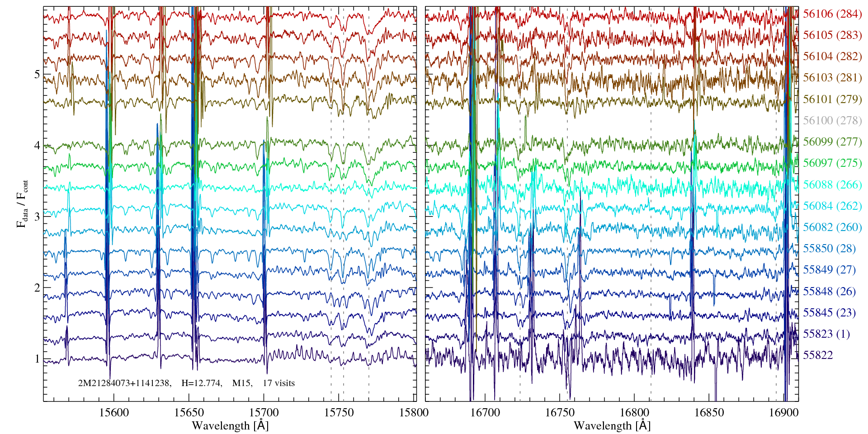Select the cyan 56088 (266) legend entry
This screenshot has width=868, height=434.
(x=832, y=185)
